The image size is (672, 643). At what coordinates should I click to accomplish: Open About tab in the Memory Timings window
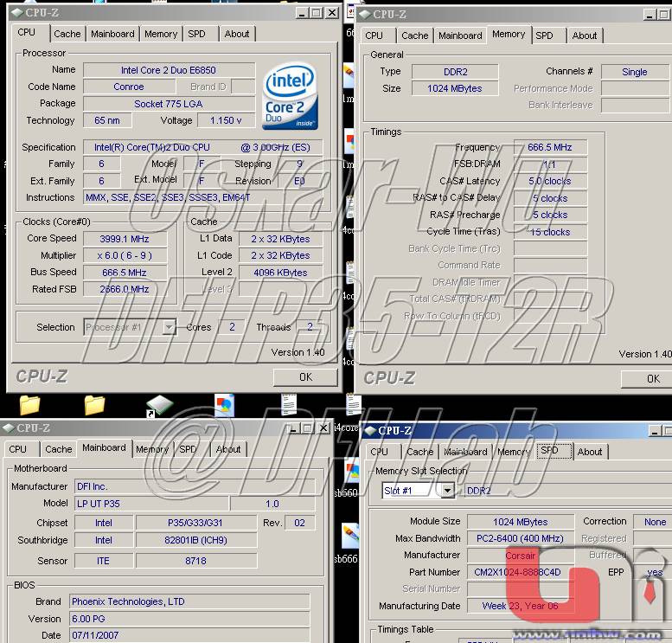pyautogui.click(x=585, y=35)
